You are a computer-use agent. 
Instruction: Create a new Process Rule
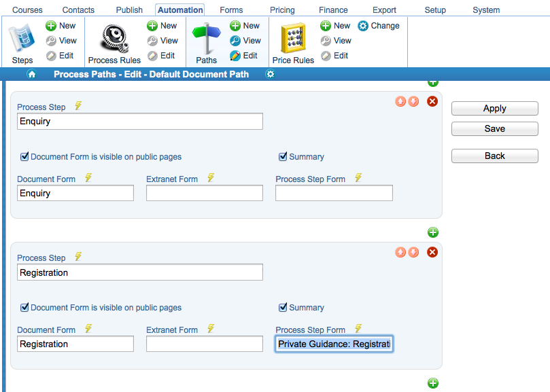[162, 26]
